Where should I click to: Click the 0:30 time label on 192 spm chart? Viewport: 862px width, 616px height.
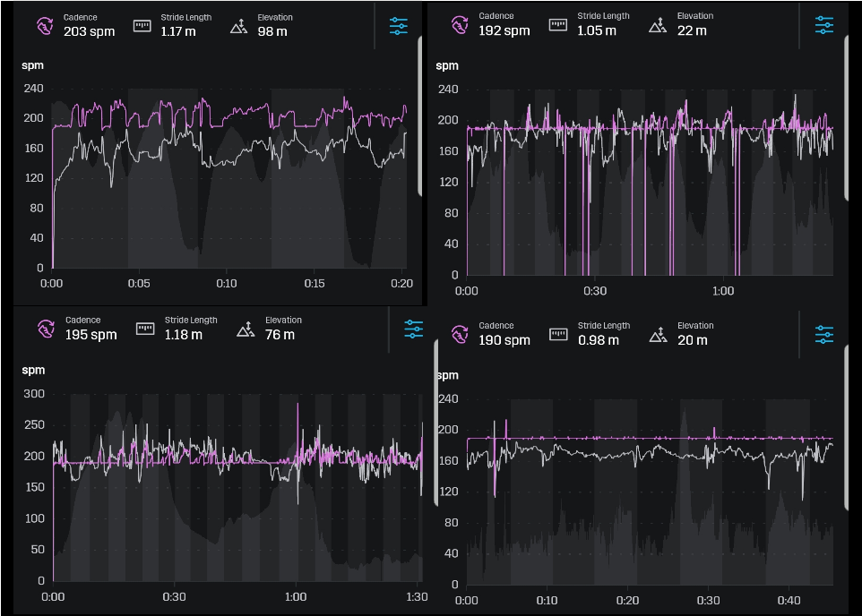click(595, 291)
